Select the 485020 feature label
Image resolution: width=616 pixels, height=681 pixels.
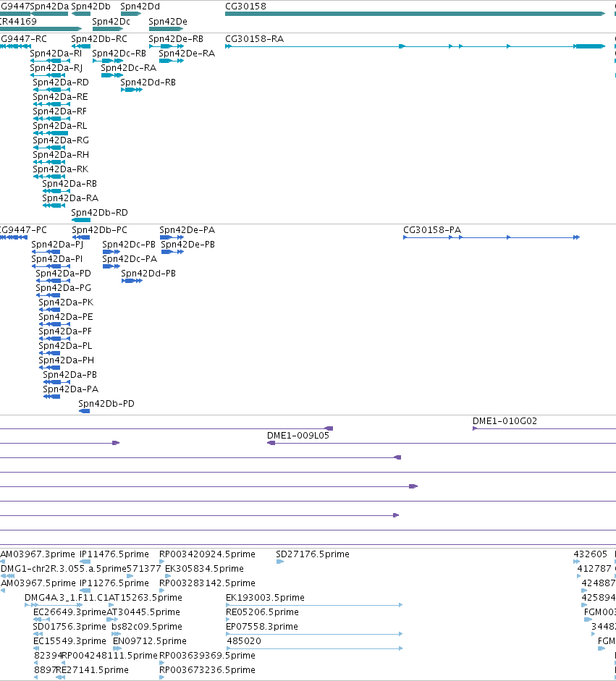tap(244, 641)
